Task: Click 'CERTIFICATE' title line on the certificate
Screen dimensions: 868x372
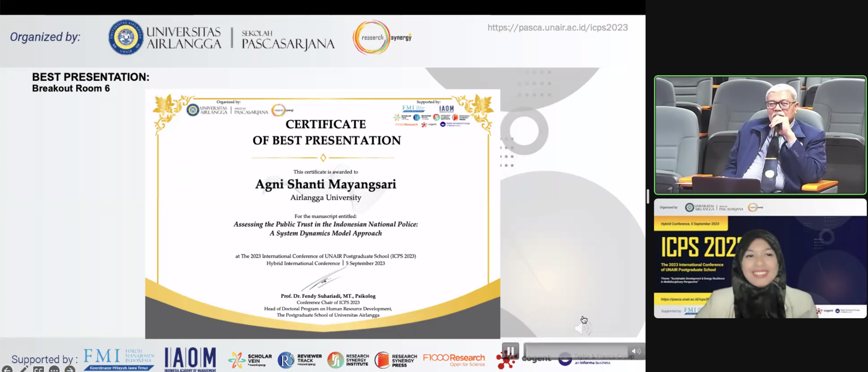Action: coord(326,124)
